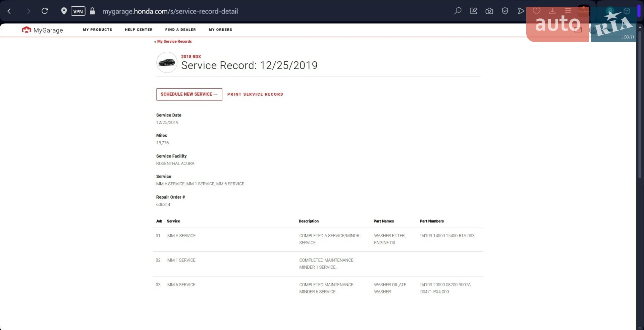Image resolution: width=644 pixels, height=330 pixels.
Task: Click SCHEDULE NEW SERVICE button
Action: pos(189,94)
